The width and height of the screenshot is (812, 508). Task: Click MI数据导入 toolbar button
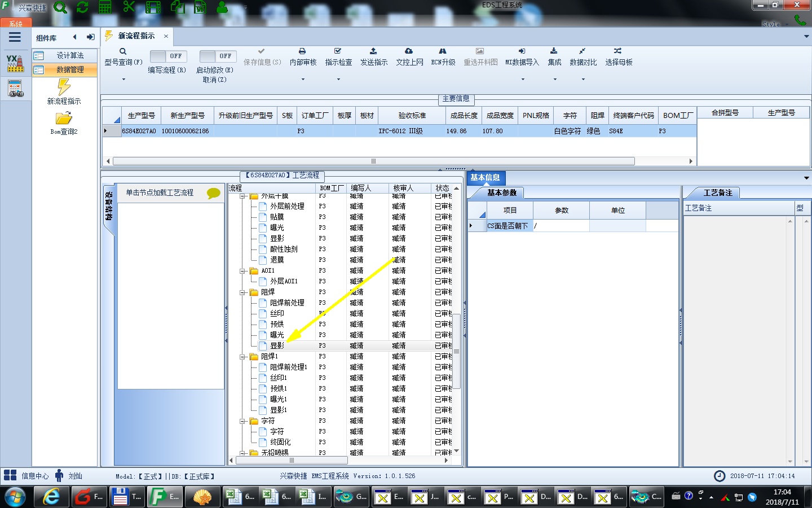click(522, 57)
